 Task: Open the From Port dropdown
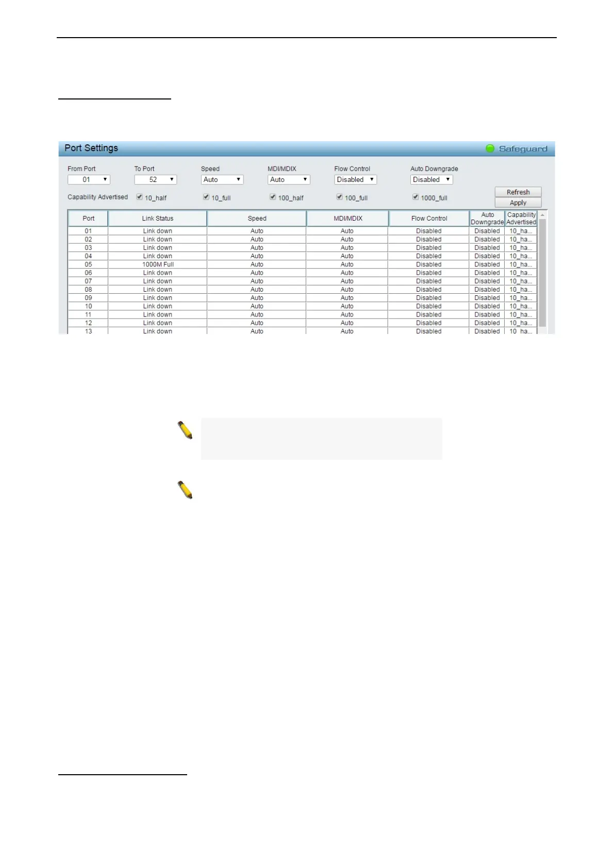89,179
